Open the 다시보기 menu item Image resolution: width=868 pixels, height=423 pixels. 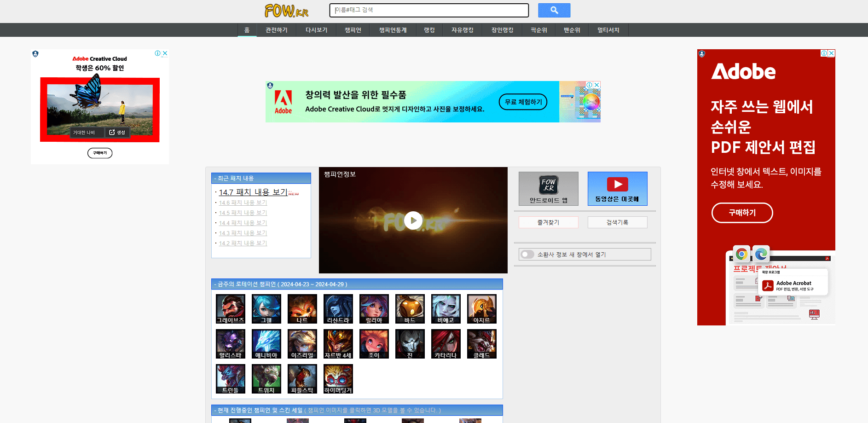[x=317, y=30]
